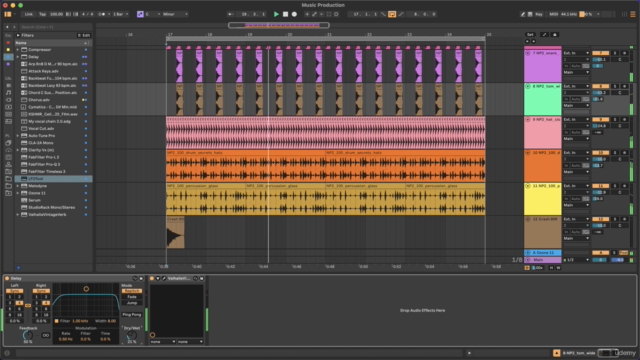Click the MIDI map mode button
Screen dimensions: 640x360
coord(553,14)
